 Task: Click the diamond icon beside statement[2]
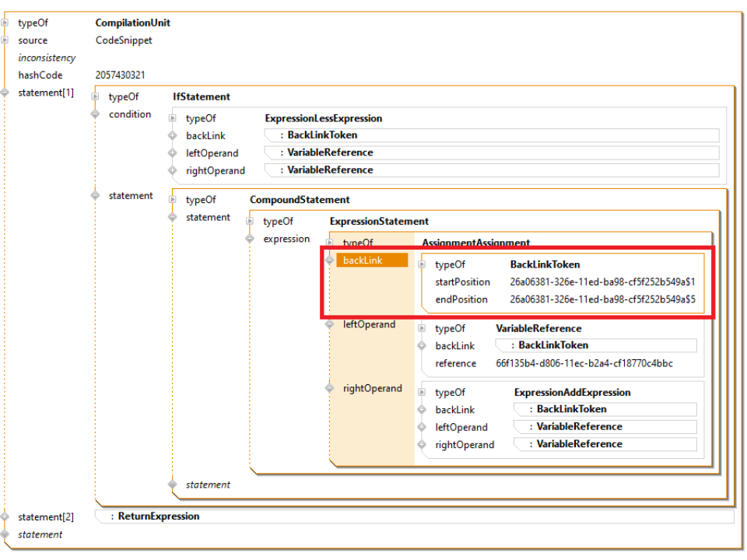click(x=5, y=517)
